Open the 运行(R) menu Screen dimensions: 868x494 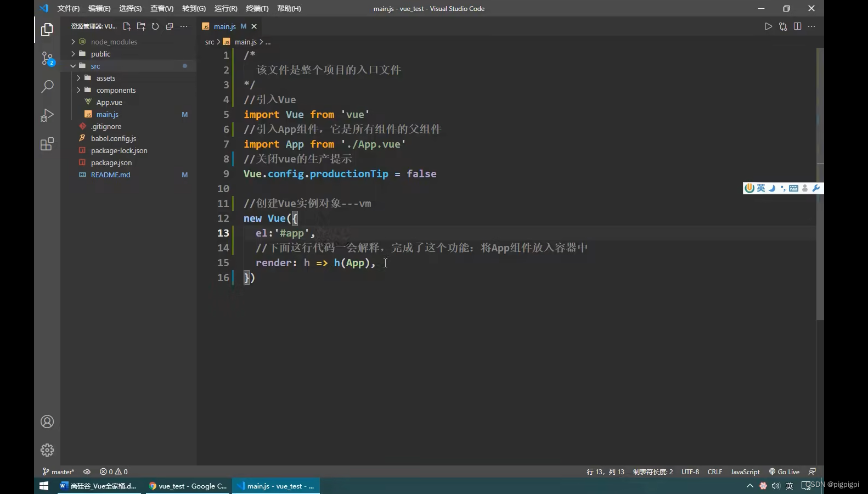[226, 8]
